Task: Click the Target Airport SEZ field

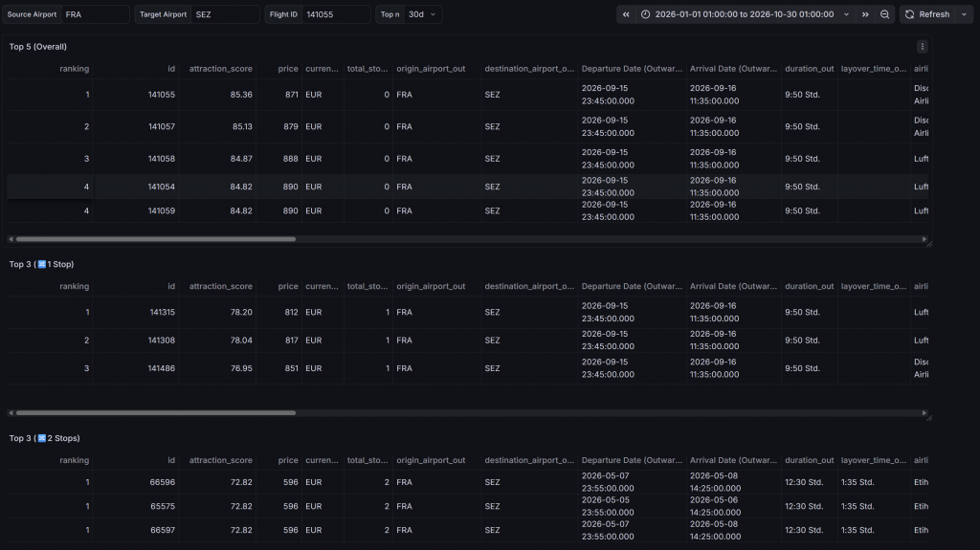Action: point(224,14)
